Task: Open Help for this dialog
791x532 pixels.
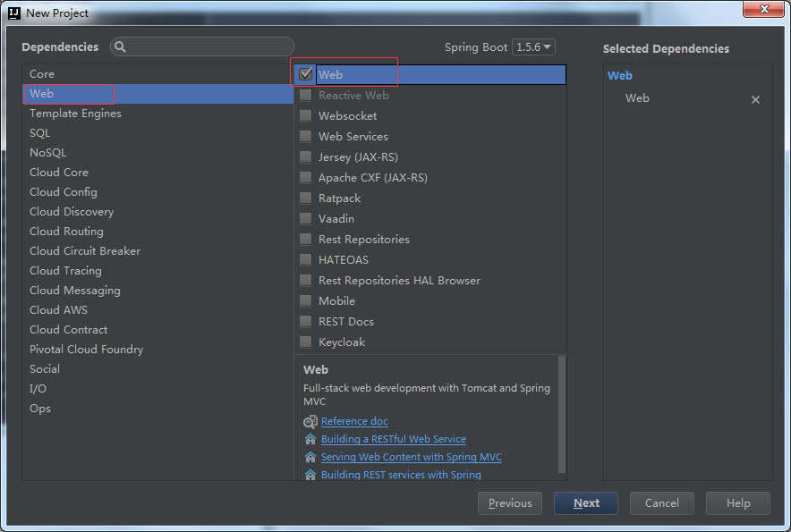Action: pos(738,503)
